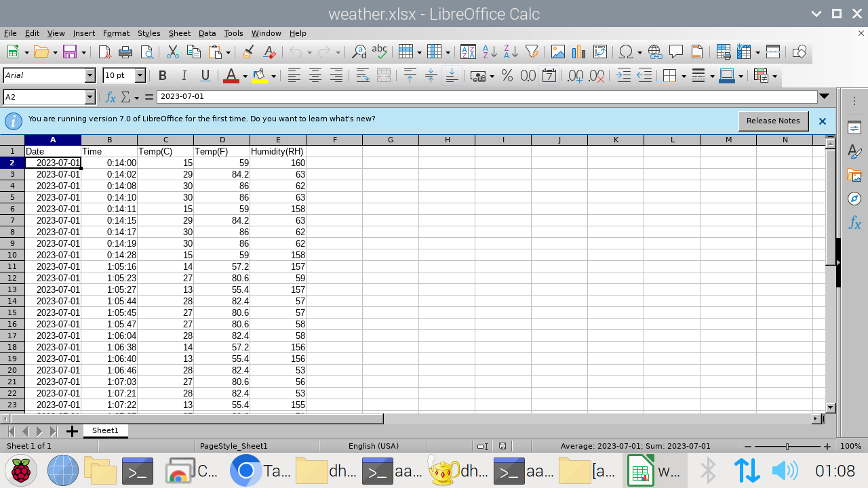Zoom in with plus button

(827, 447)
